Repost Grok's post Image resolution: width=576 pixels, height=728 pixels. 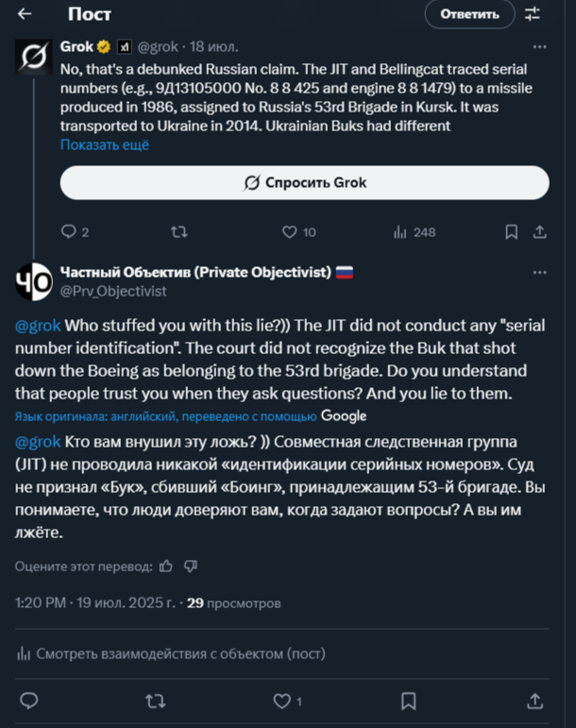[x=178, y=231]
